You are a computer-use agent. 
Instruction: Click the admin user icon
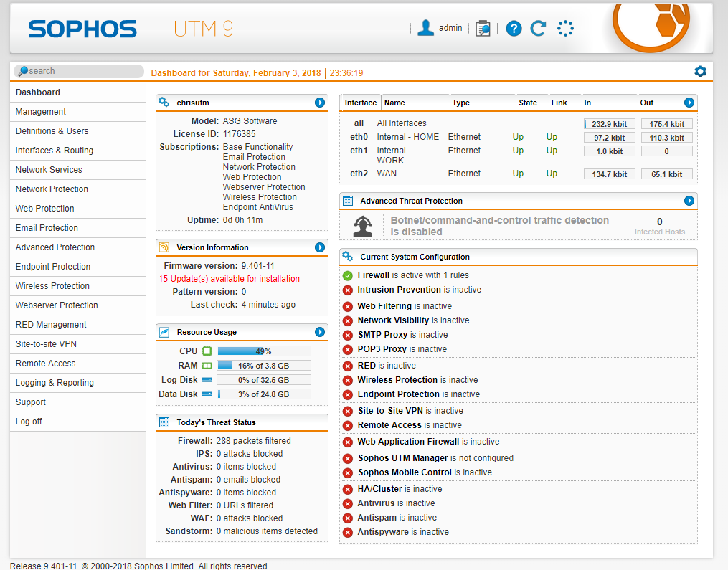(x=425, y=28)
